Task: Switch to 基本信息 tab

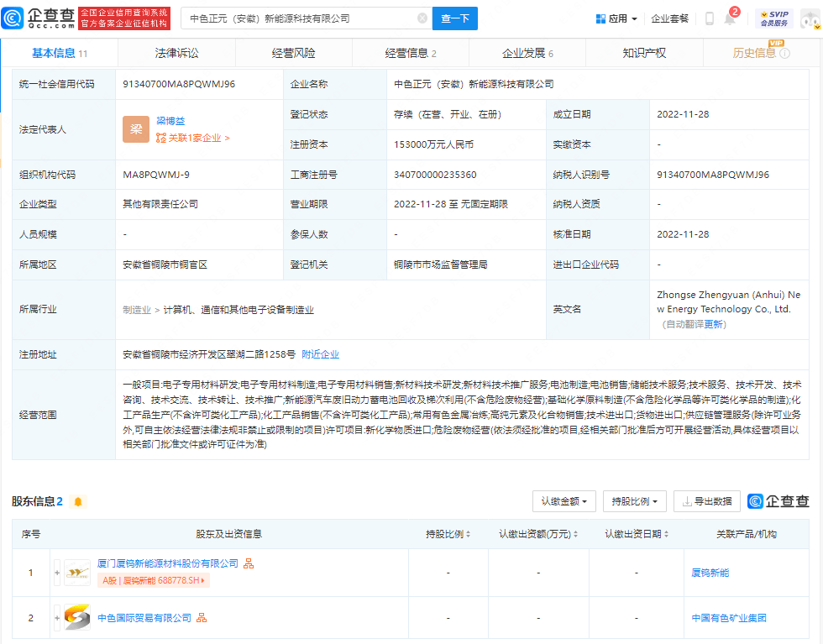Action: pyautogui.click(x=60, y=53)
